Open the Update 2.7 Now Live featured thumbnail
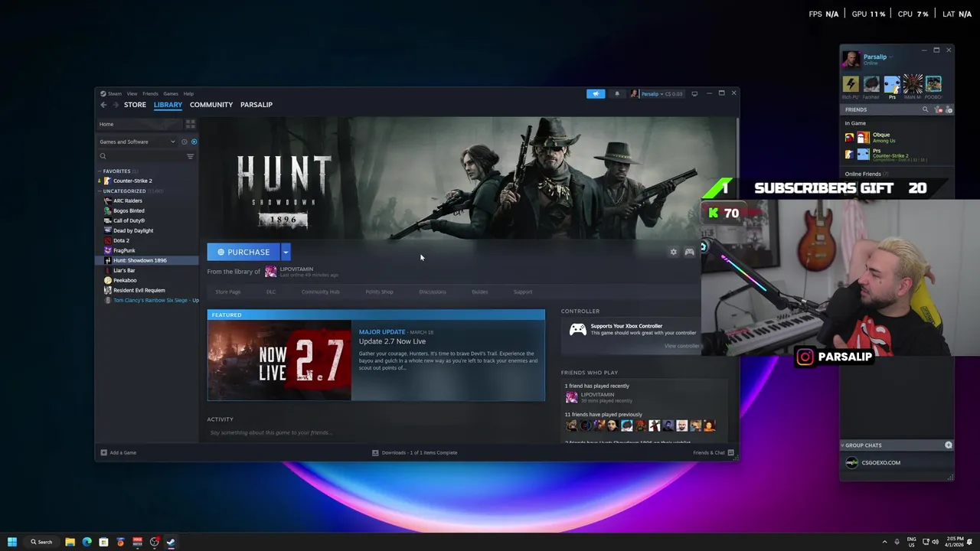The image size is (980, 551). tap(279, 360)
